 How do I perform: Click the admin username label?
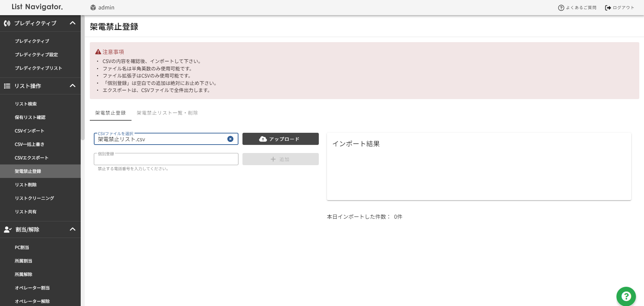tap(106, 7)
